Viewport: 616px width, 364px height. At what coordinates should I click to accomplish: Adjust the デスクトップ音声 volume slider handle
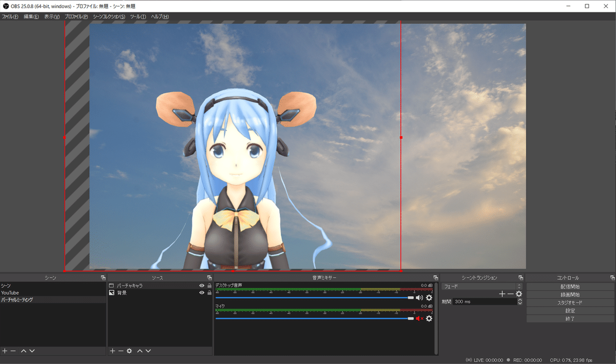411,297
